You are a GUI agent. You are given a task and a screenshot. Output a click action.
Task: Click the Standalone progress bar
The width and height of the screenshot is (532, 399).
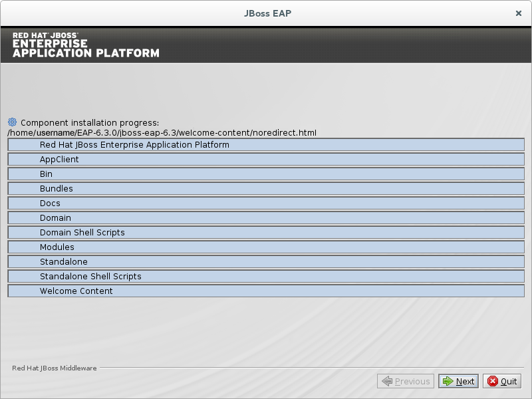[266, 262]
